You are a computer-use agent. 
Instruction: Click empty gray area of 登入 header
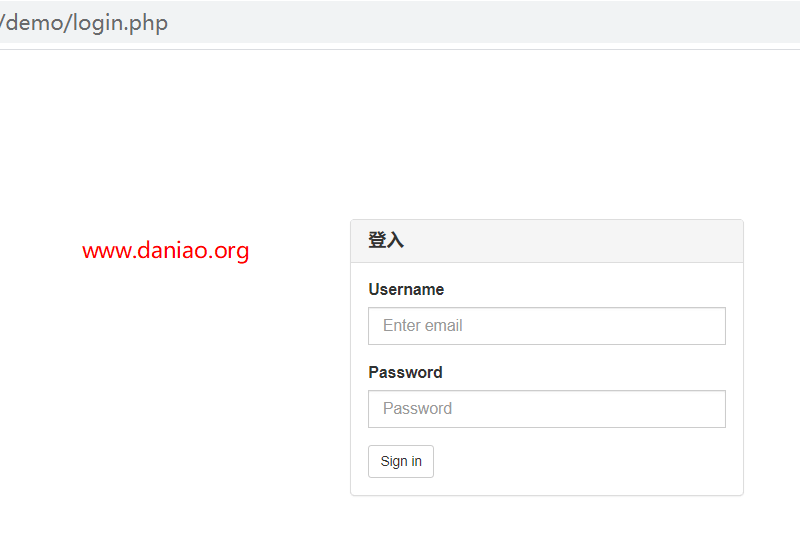(x=571, y=241)
